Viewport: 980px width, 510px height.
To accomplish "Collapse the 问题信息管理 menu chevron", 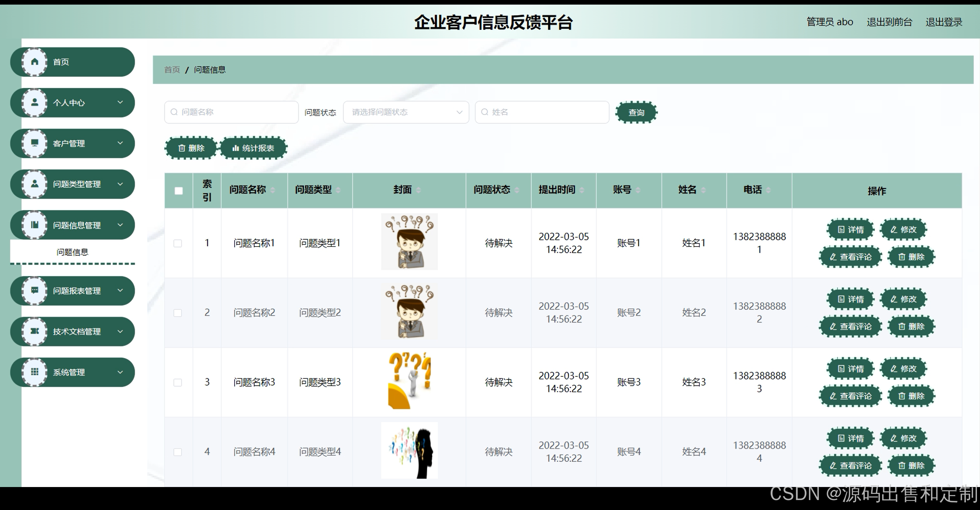I will click(x=120, y=225).
